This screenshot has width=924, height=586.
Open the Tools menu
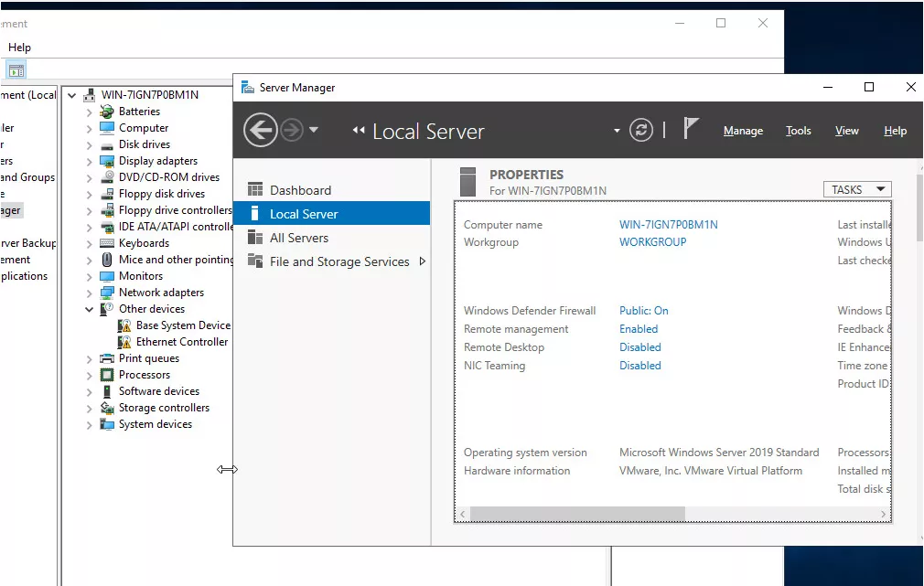click(x=799, y=131)
